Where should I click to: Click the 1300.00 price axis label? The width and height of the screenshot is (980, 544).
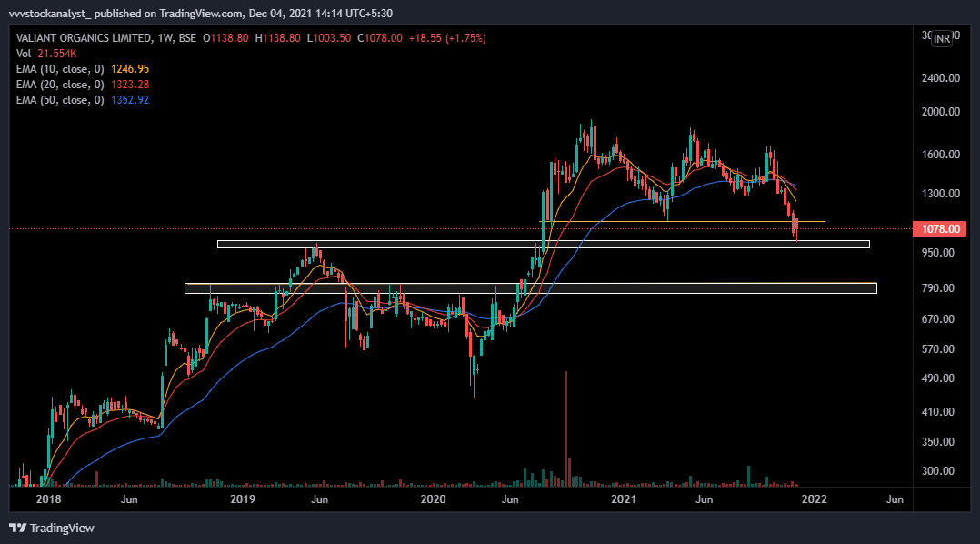point(941,194)
